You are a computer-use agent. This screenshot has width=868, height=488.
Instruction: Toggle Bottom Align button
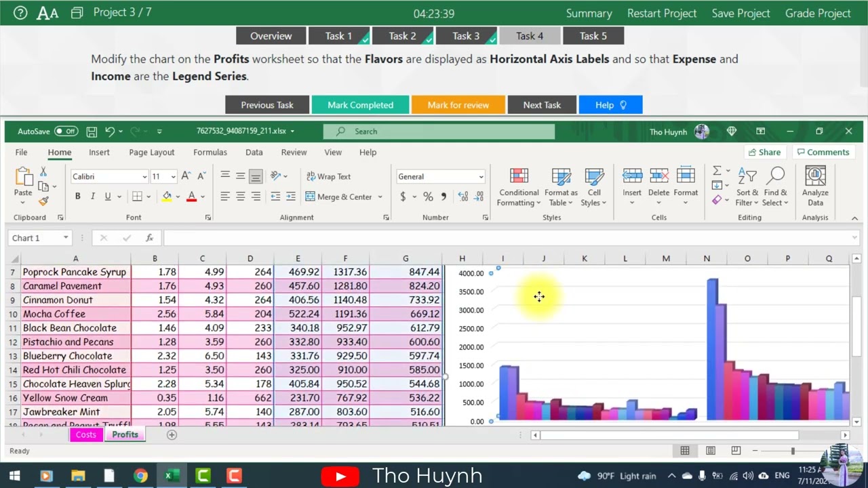click(256, 176)
